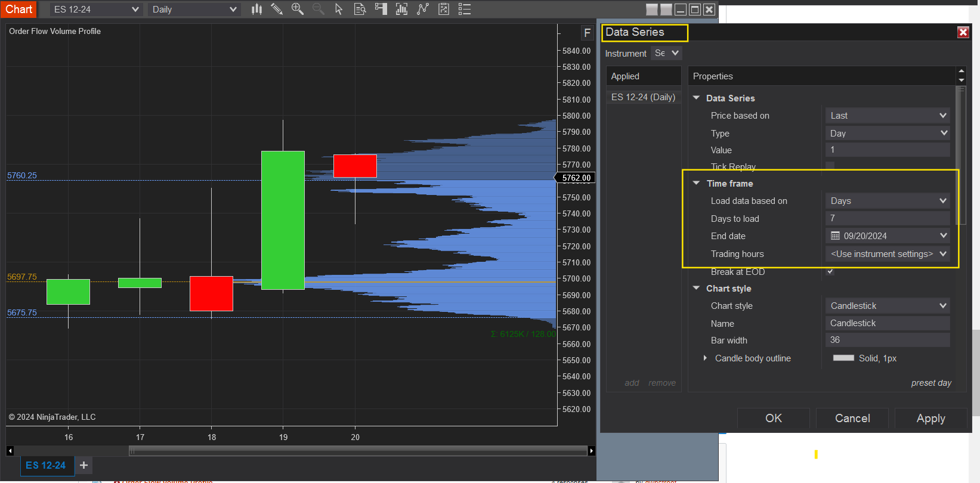This screenshot has height=483, width=980.
Task: Select the drawing tools pencil icon
Action: (x=277, y=9)
